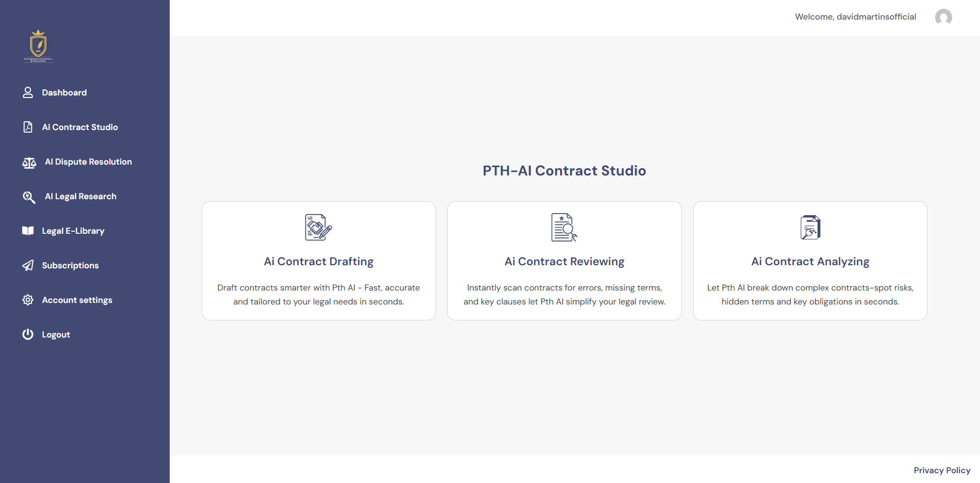Click the magnifier icon for Legal Research
This screenshot has height=483, width=980.
point(29,197)
